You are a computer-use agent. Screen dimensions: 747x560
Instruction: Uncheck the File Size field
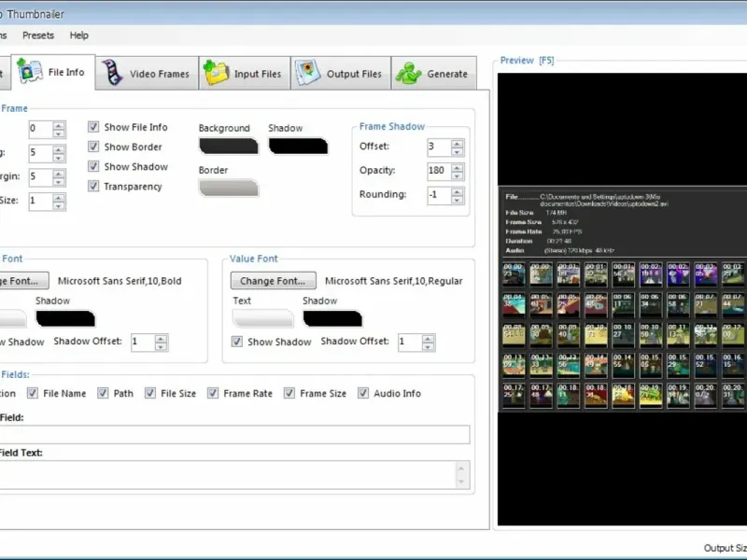pyautogui.click(x=150, y=393)
